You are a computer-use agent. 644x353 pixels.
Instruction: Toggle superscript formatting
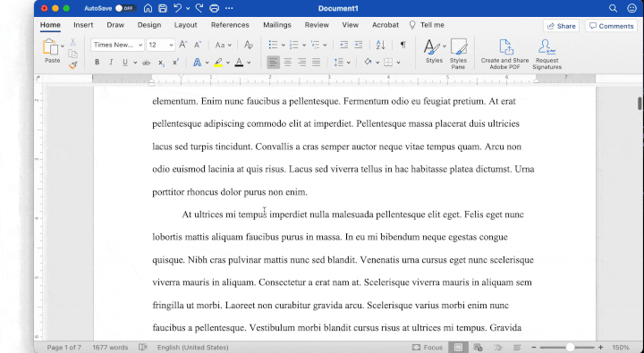pos(175,63)
